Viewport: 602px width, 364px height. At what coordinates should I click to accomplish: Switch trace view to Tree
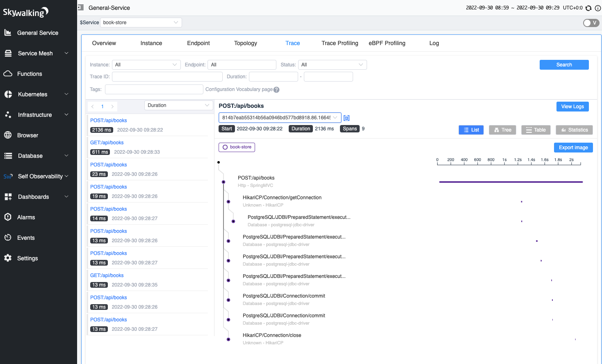(503, 130)
